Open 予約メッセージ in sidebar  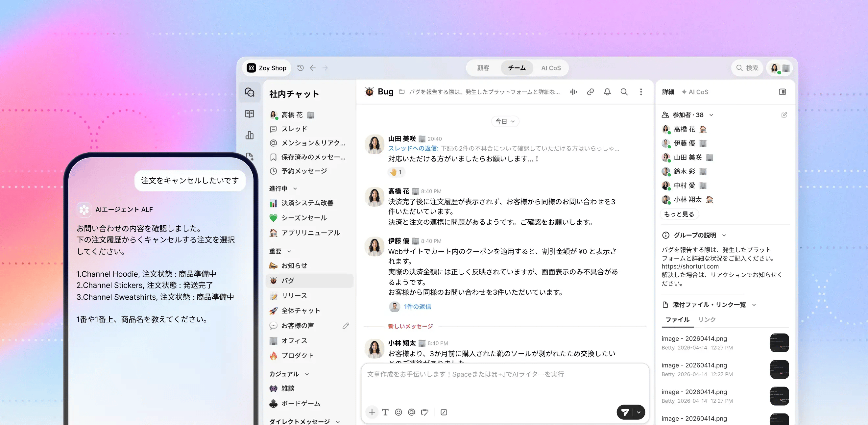[309, 171]
